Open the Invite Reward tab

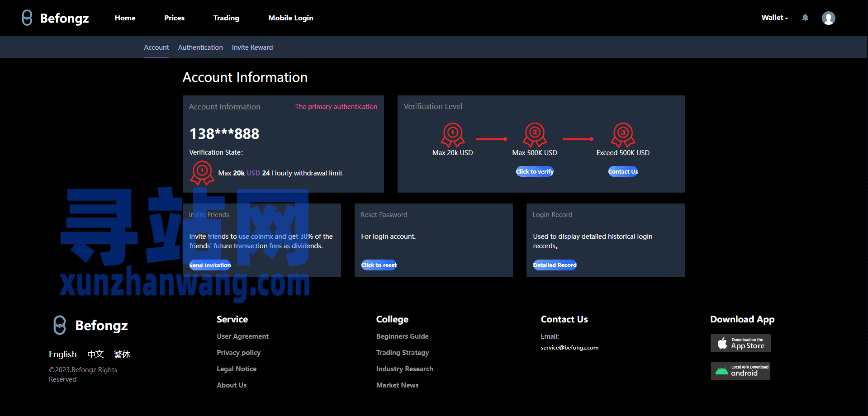click(x=252, y=47)
